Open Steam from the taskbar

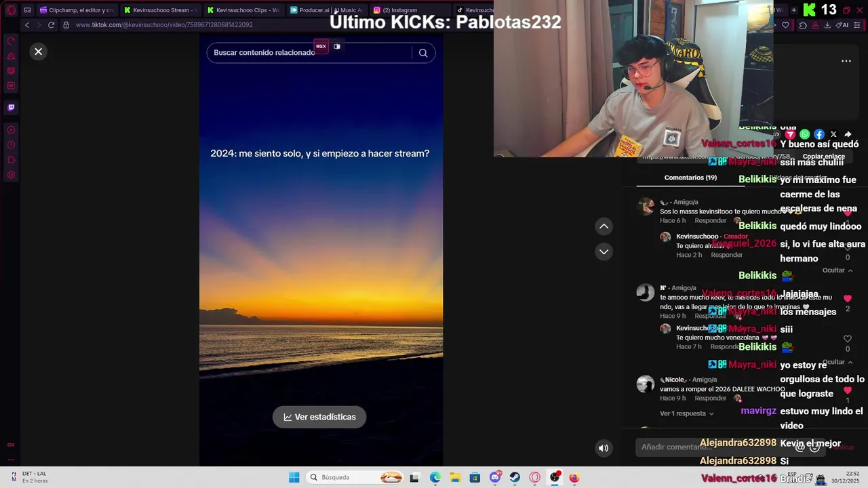point(515,478)
